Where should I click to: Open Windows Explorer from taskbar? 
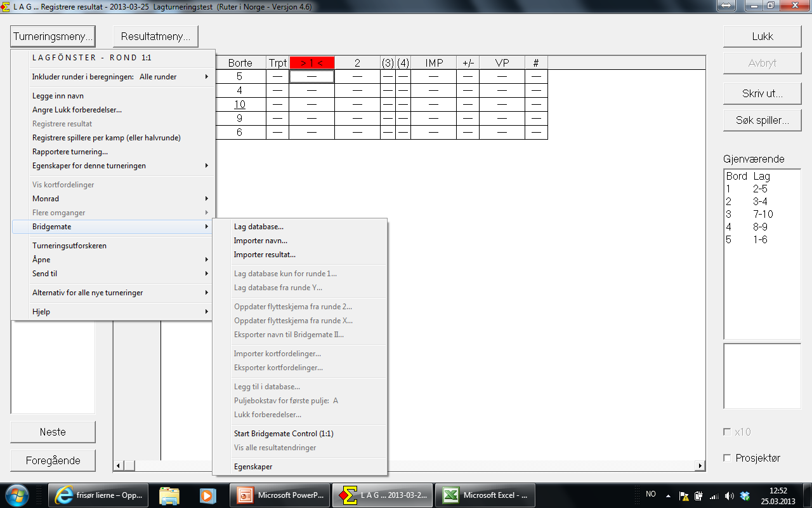point(169,495)
